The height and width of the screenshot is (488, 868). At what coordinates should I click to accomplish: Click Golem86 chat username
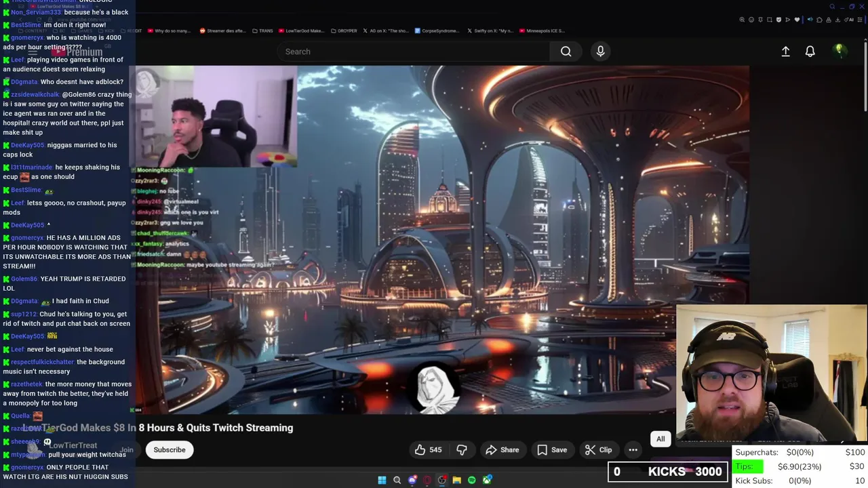(x=24, y=279)
